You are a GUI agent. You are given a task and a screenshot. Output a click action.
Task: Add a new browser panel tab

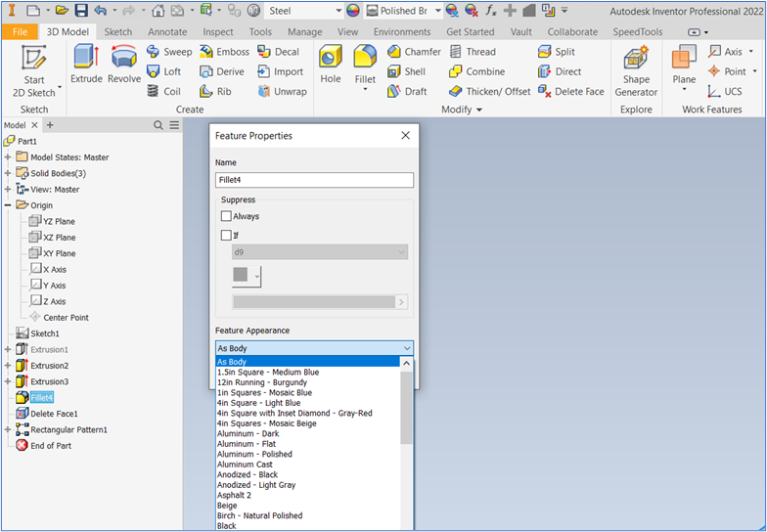point(50,125)
